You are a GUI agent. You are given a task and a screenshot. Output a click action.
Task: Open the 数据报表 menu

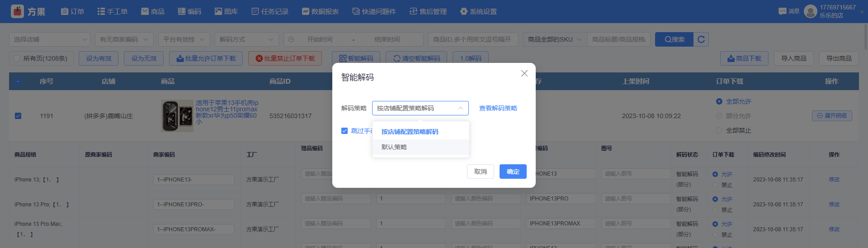(320, 11)
